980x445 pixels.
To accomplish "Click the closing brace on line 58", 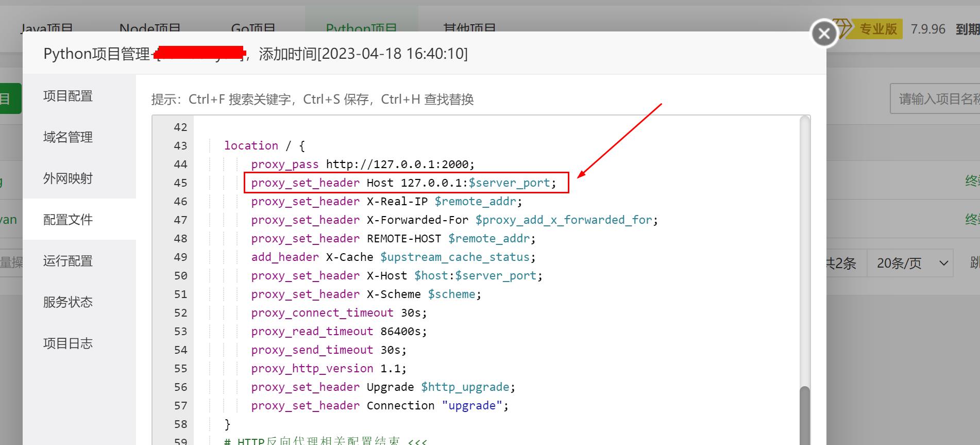I will click(x=227, y=424).
